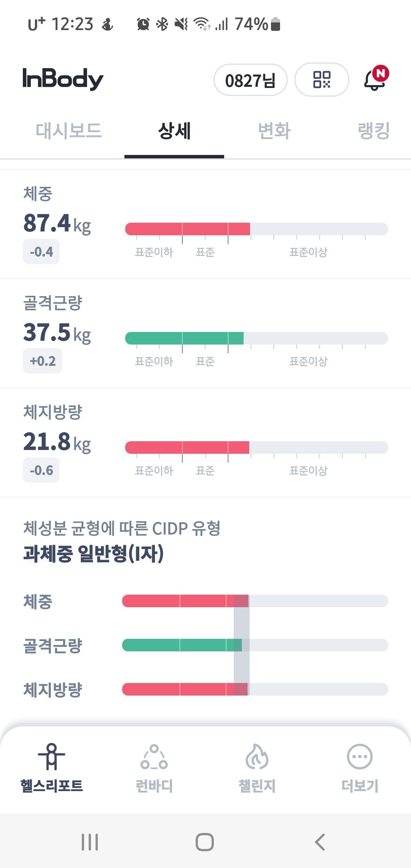Tap the Android home navigation icon

[205, 842]
